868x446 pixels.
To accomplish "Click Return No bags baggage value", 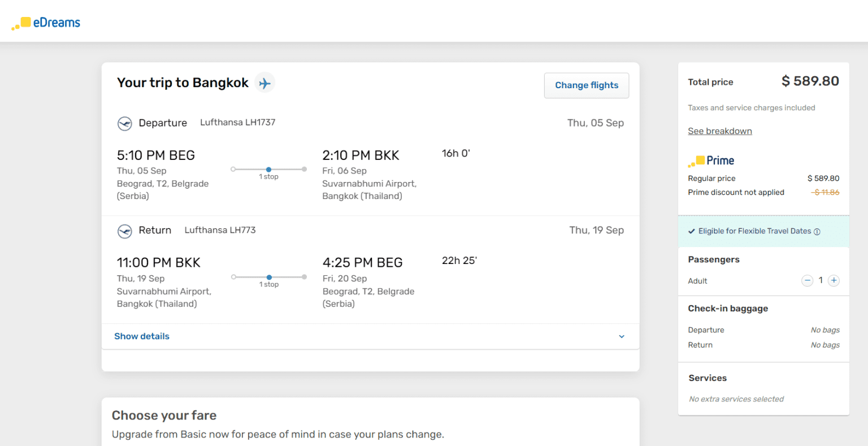I will tap(825, 345).
